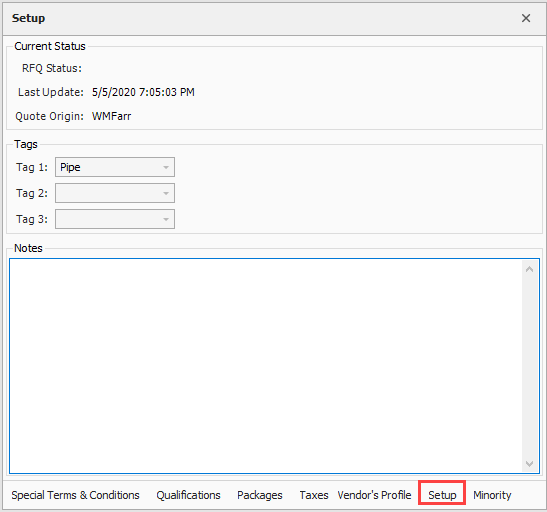Open the Minority tab
547x512 pixels.
(x=492, y=495)
